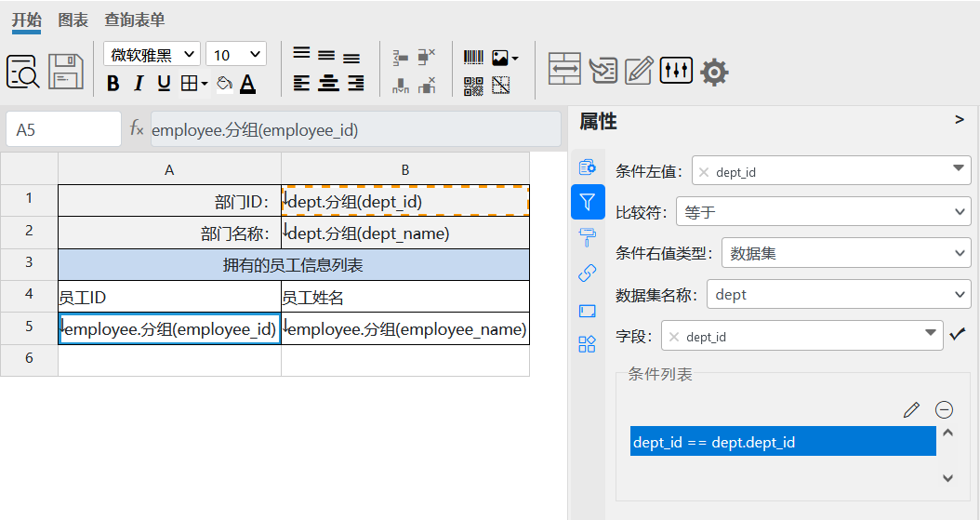The image size is (980, 520).
Task: Choose cell fill background color
Action: pos(224,83)
